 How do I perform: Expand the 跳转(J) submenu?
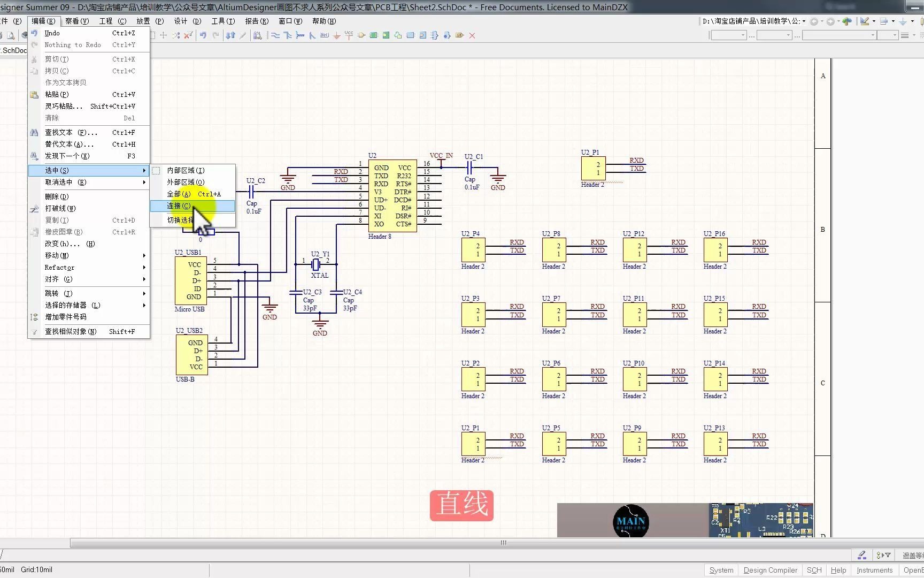click(89, 293)
